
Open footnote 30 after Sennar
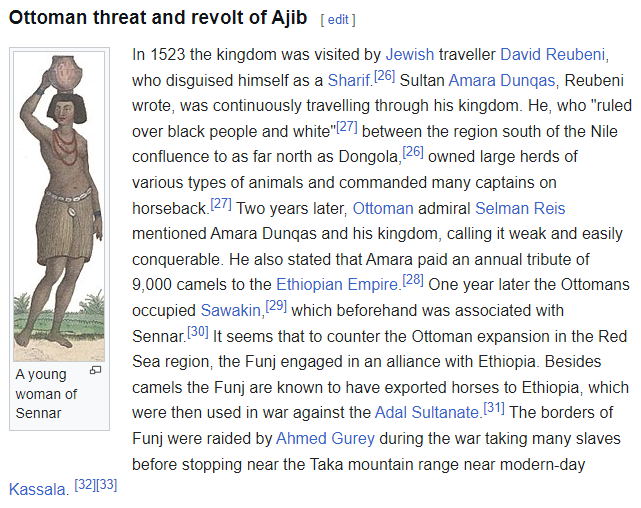click(198, 330)
